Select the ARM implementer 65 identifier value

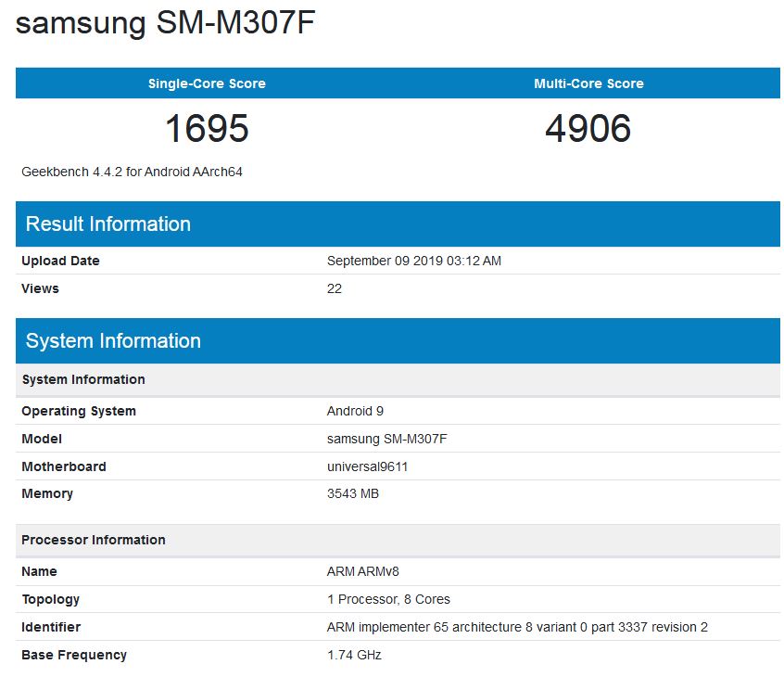[x=517, y=627]
